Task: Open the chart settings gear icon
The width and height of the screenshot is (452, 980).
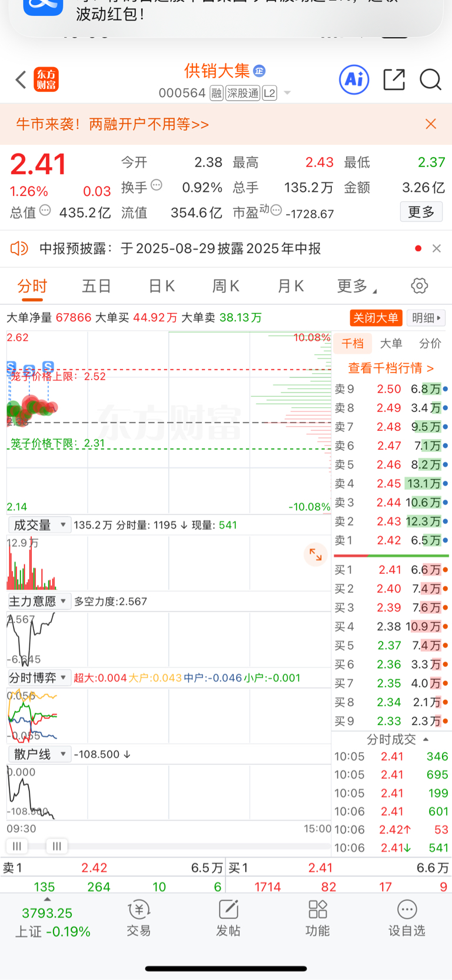Action: (x=419, y=286)
